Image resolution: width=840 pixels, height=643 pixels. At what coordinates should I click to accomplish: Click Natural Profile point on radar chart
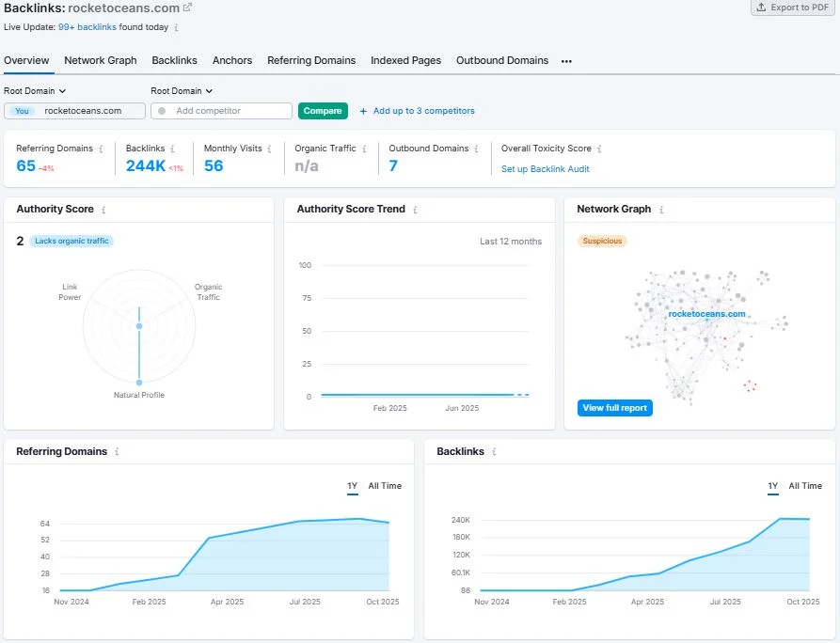tap(139, 383)
